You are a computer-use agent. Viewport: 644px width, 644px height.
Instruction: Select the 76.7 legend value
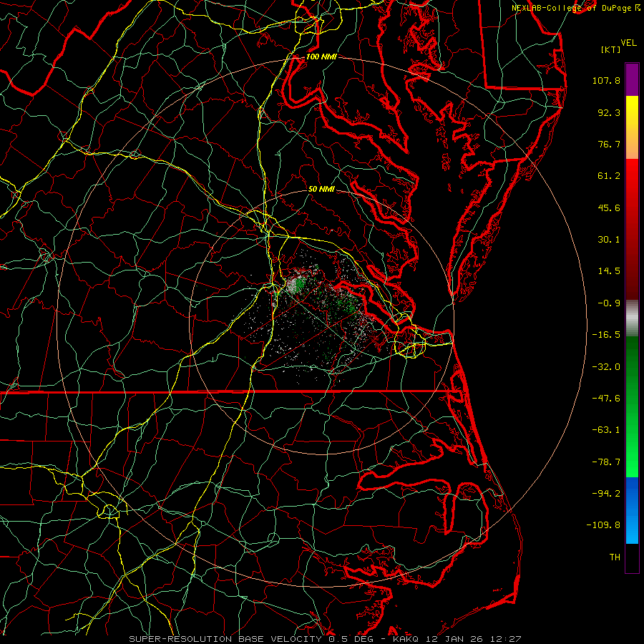pyautogui.click(x=609, y=144)
